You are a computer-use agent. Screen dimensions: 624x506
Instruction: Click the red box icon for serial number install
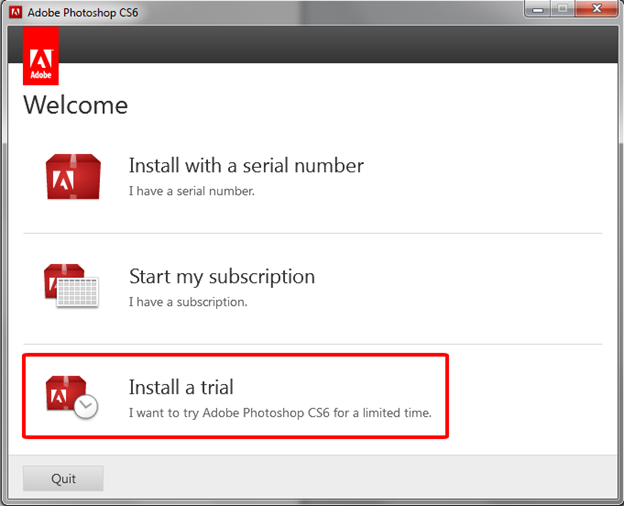(x=74, y=177)
